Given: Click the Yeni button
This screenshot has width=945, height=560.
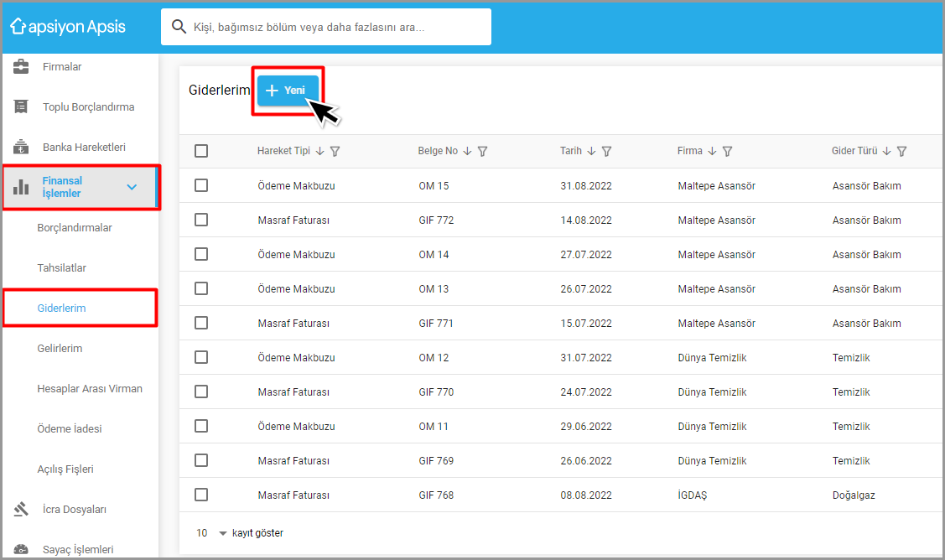Looking at the screenshot, I should coord(288,91).
